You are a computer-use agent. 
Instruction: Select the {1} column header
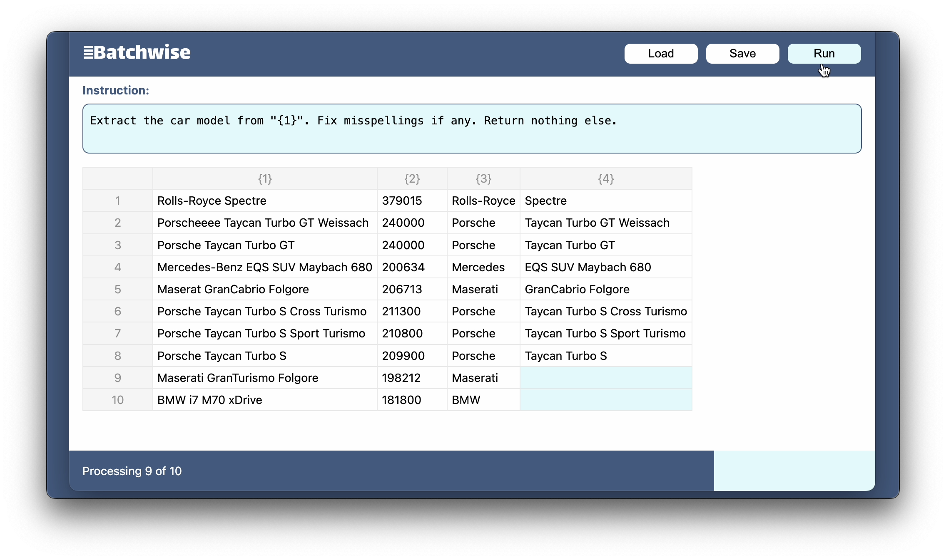(265, 179)
